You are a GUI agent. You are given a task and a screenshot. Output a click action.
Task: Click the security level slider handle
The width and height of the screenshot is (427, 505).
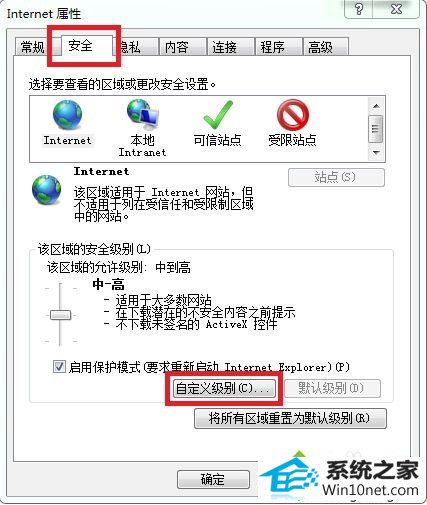(x=60, y=315)
